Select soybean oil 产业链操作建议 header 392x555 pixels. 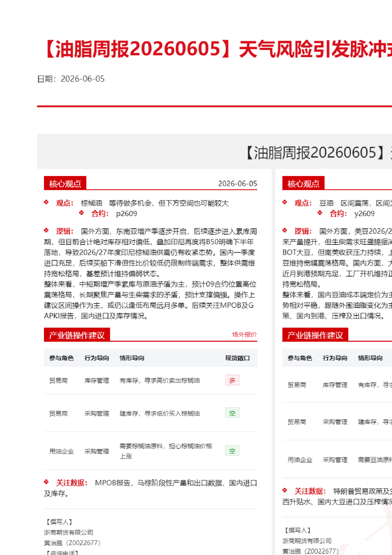(315, 335)
